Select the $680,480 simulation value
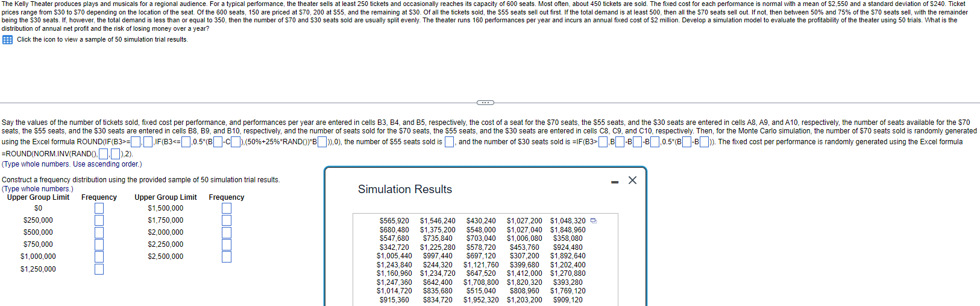The image size is (980, 306). click(394, 230)
